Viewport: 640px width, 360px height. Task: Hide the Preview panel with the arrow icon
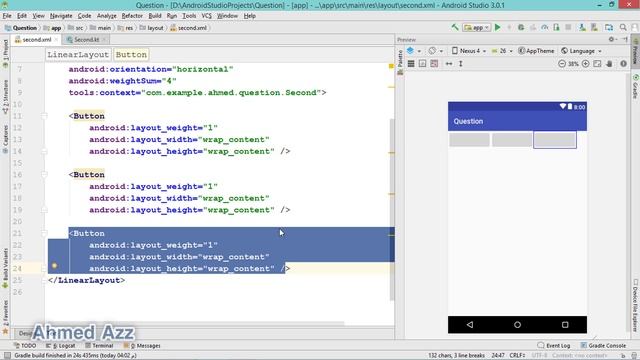(624, 39)
